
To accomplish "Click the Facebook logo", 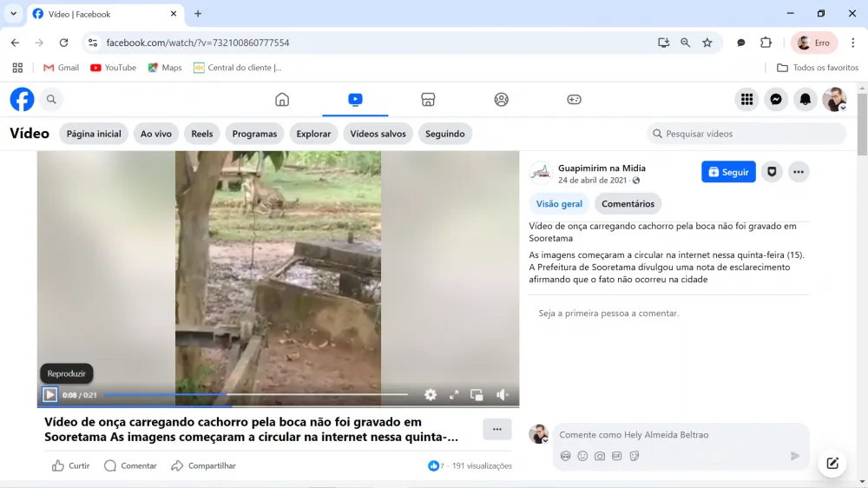I will (x=23, y=100).
